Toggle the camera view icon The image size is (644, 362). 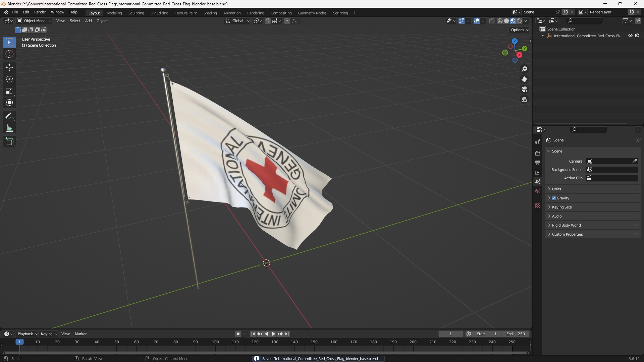click(524, 89)
